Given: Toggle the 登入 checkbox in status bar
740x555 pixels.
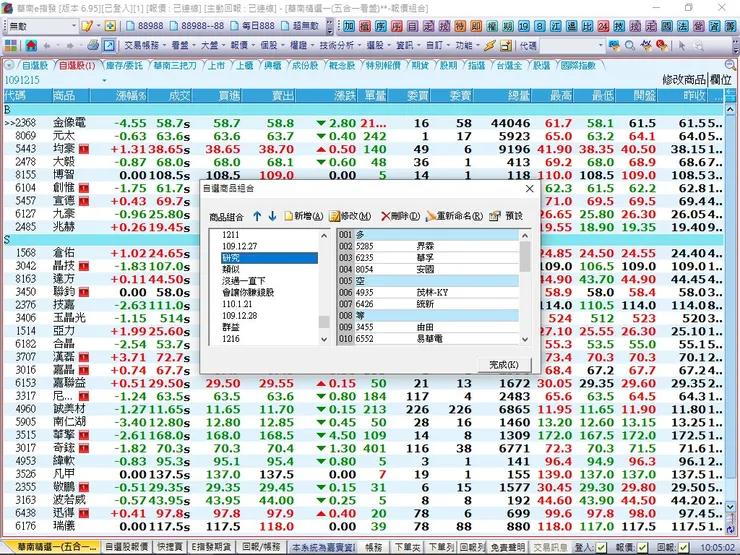Looking at the screenshot, I should pos(601,547).
